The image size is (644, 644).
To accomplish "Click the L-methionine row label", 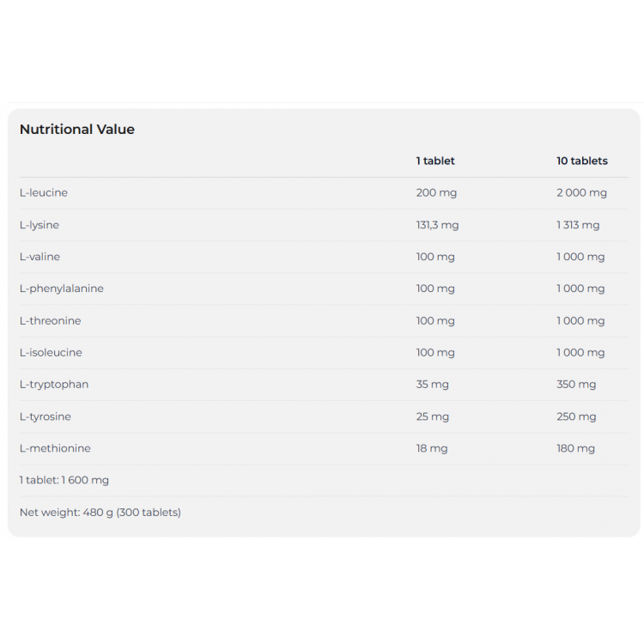I will [x=55, y=448].
